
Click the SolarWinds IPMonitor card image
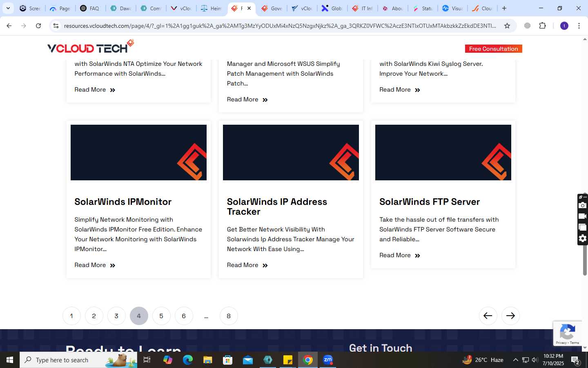click(138, 153)
